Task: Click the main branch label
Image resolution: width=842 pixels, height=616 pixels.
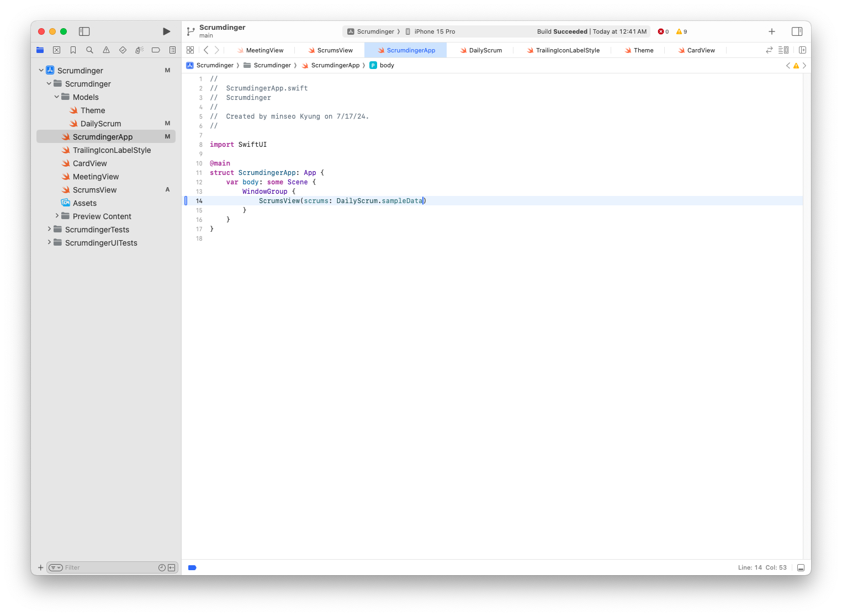Action: coord(206,36)
